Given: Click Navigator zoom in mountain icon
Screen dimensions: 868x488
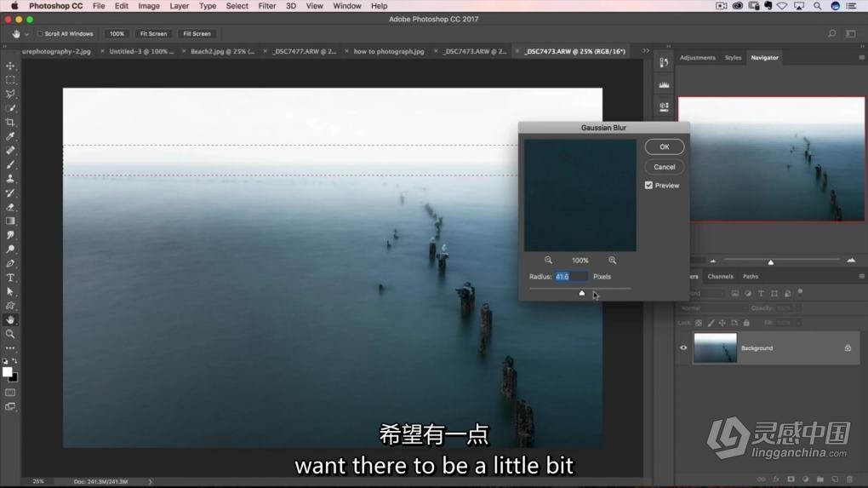Looking at the screenshot, I should 851,260.
